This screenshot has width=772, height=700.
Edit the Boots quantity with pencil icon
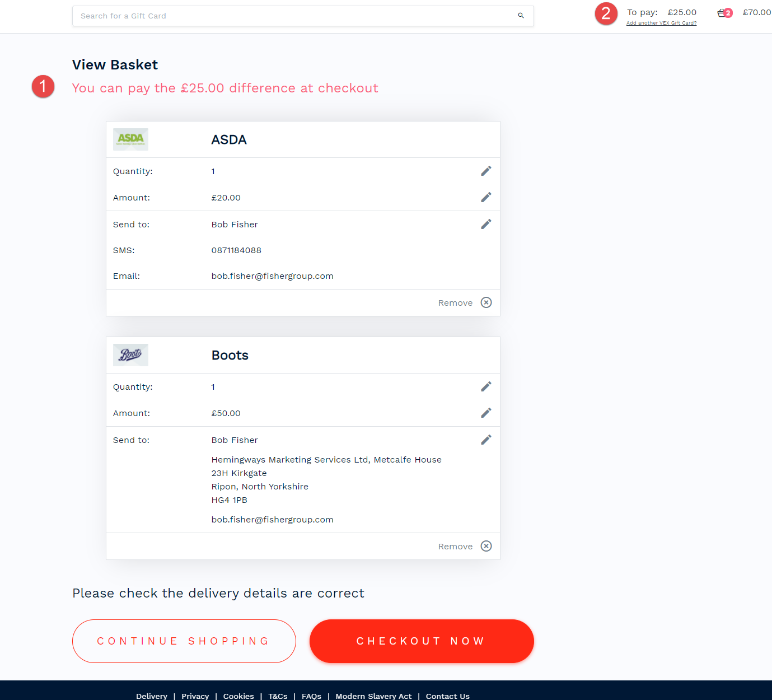(486, 386)
